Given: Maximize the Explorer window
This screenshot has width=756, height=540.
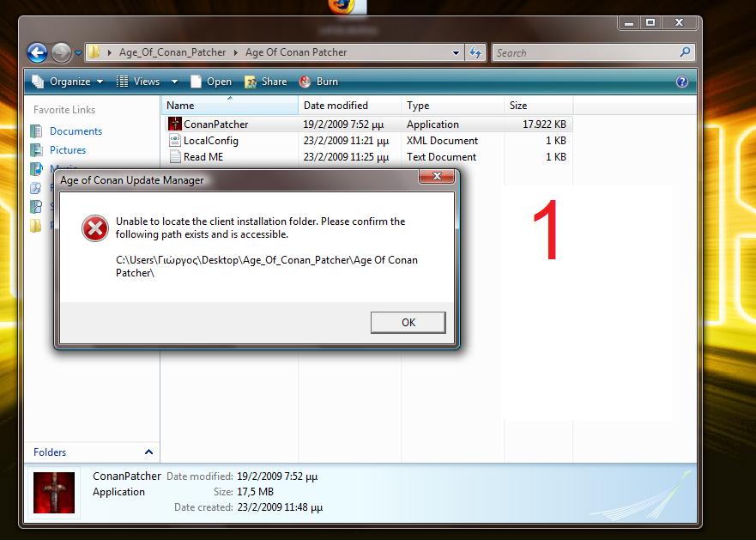Looking at the screenshot, I should (x=650, y=22).
